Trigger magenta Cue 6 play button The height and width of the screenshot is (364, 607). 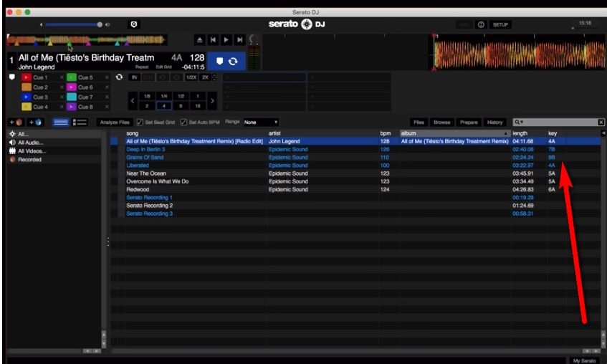coord(72,87)
